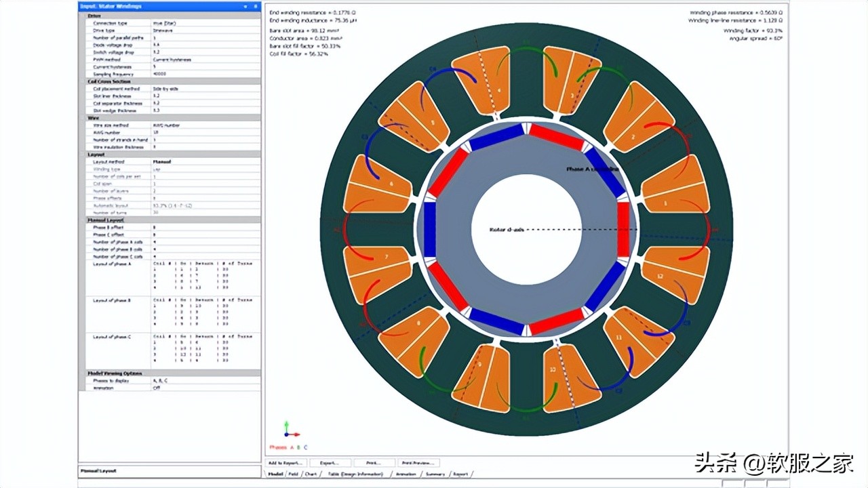This screenshot has width=868, height=488.
Task: Click the top blue rotor magnet
Action: coord(495,138)
